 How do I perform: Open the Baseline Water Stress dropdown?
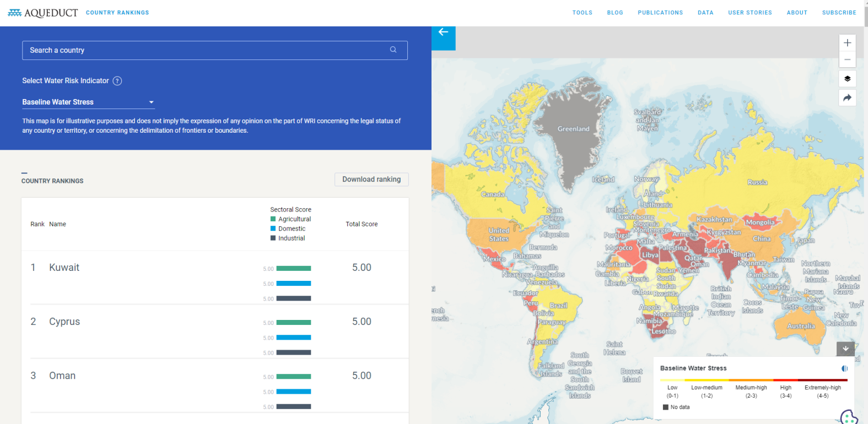[x=88, y=102]
